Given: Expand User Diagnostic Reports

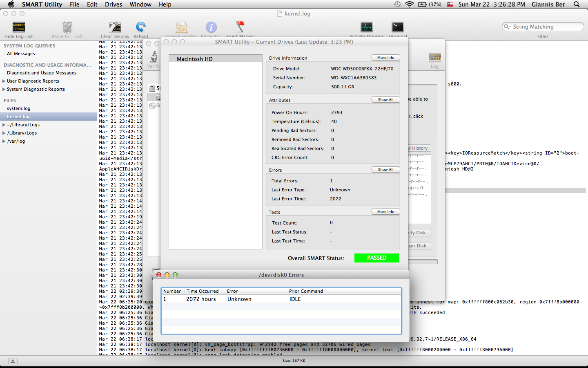Looking at the screenshot, I should click(4, 81).
